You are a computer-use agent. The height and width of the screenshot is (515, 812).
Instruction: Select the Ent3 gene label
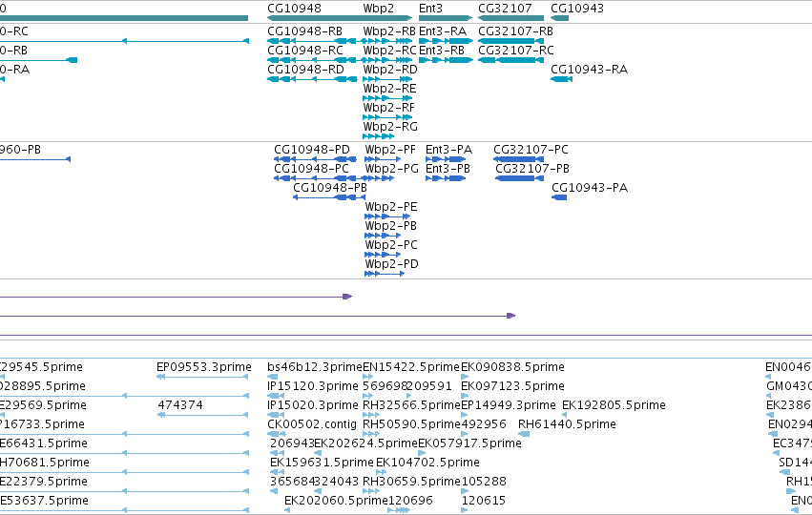431,9
